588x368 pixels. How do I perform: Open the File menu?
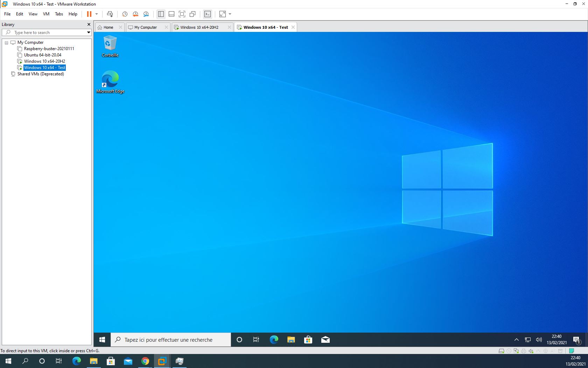[x=7, y=14]
